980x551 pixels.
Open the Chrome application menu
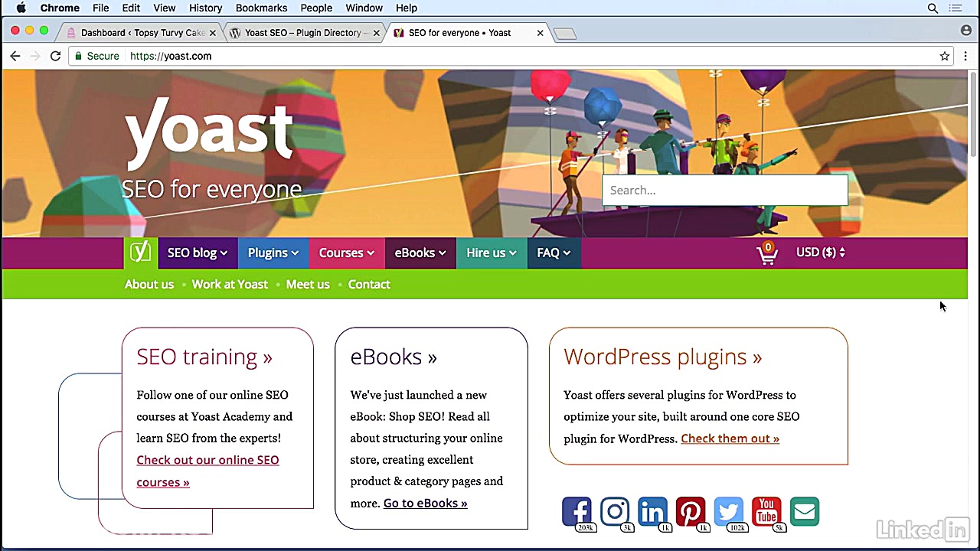click(60, 8)
